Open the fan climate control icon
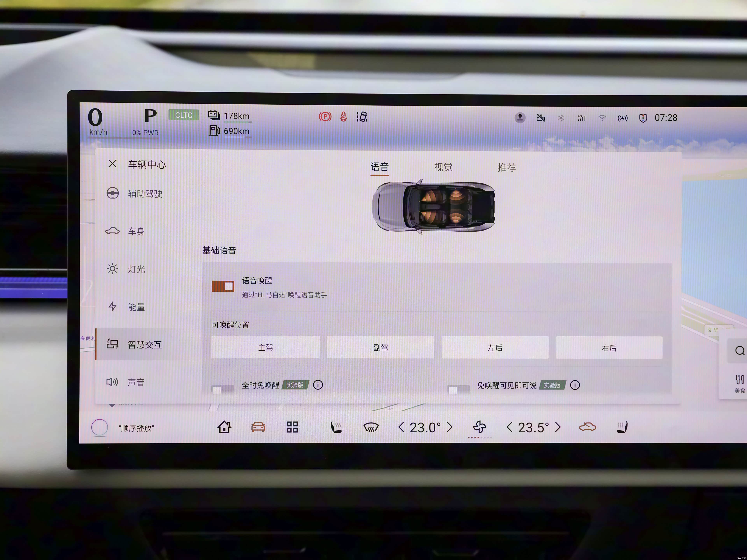This screenshot has width=747, height=560. 479,427
